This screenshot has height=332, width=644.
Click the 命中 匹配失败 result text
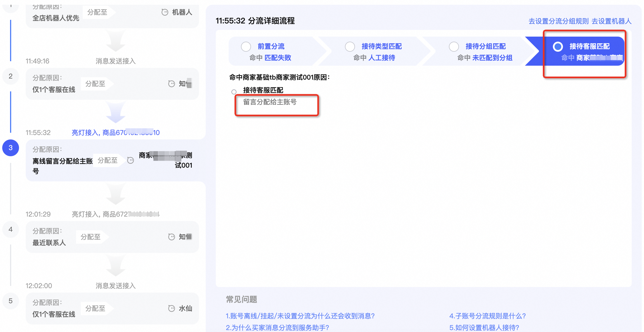tap(270, 58)
